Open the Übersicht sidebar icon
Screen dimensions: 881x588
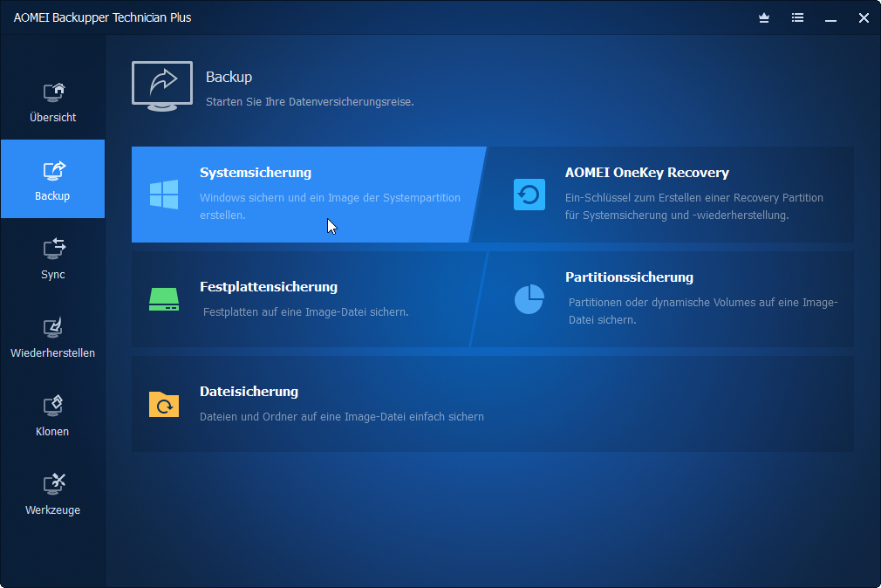tap(54, 92)
